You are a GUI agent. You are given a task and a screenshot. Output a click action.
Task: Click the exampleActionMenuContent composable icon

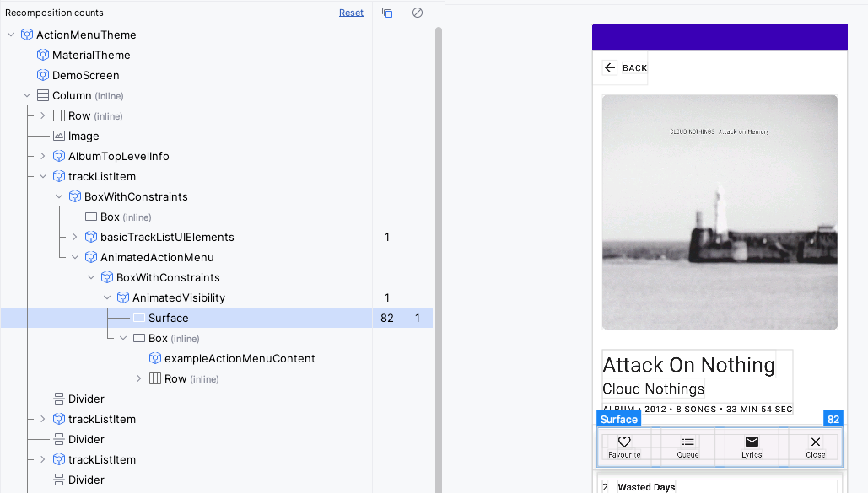pyautogui.click(x=155, y=358)
